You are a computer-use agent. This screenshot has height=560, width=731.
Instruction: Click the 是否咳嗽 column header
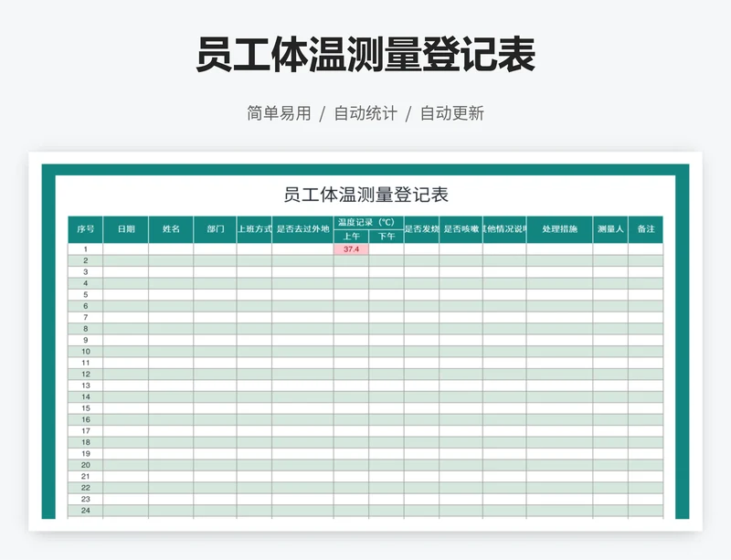[461, 229]
